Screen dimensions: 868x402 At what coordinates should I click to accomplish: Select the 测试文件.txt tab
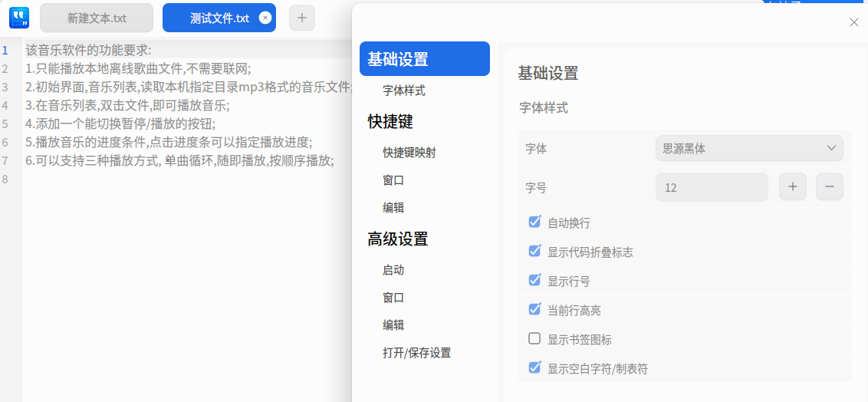pos(219,18)
